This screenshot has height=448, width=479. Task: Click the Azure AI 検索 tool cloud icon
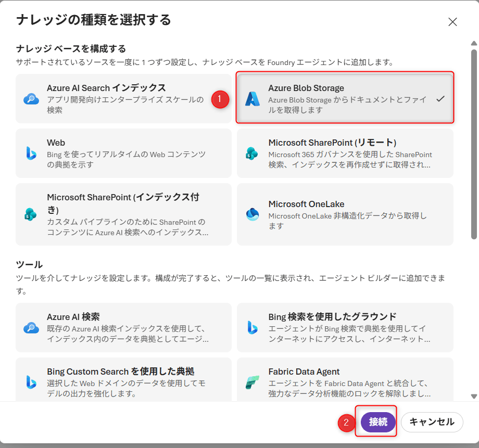point(31,328)
